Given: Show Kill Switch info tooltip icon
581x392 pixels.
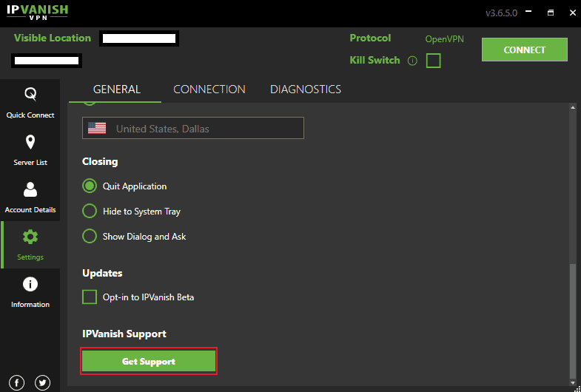Looking at the screenshot, I should coord(412,61).
